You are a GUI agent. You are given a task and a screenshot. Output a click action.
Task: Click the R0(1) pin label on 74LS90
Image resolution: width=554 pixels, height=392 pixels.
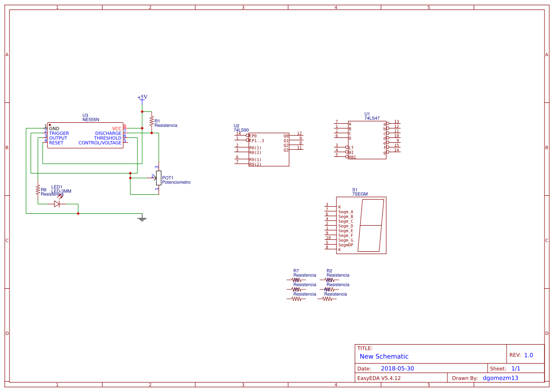(x=255, y=148)
